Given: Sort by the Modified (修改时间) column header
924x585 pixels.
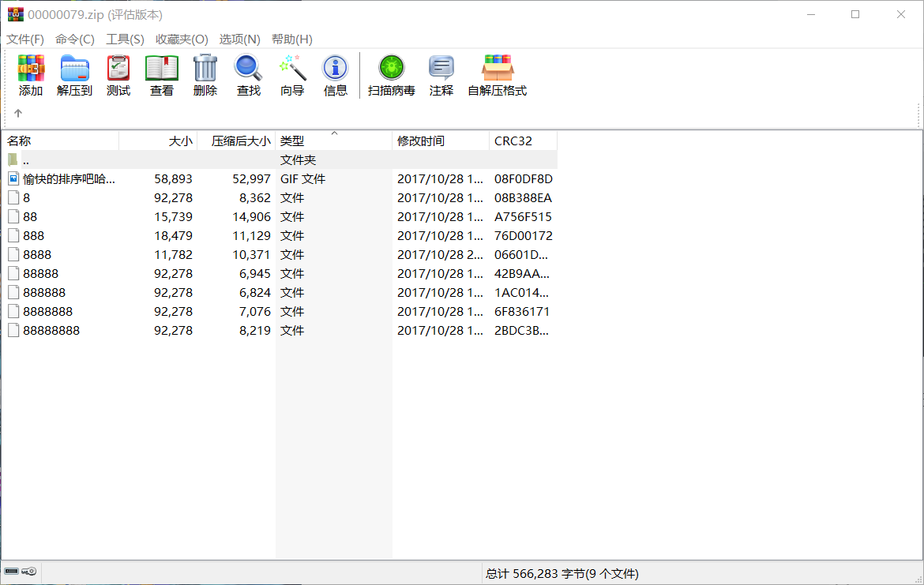Looking at the screenshot, I should (x=440, y=141).
